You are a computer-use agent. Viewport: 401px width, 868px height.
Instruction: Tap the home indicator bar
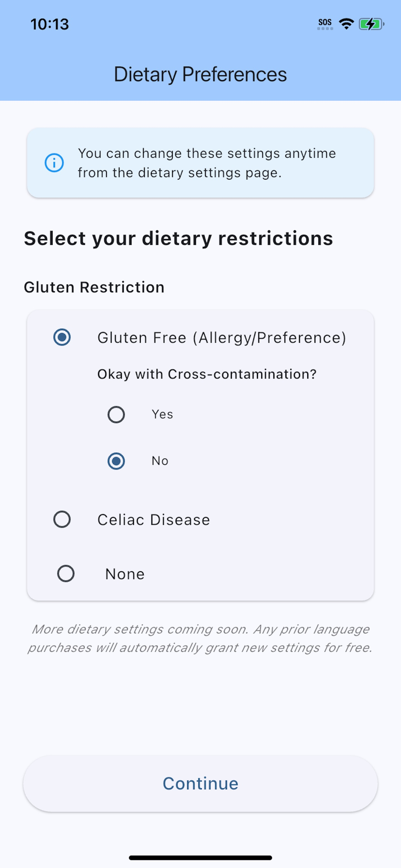(x=200, y=858)
